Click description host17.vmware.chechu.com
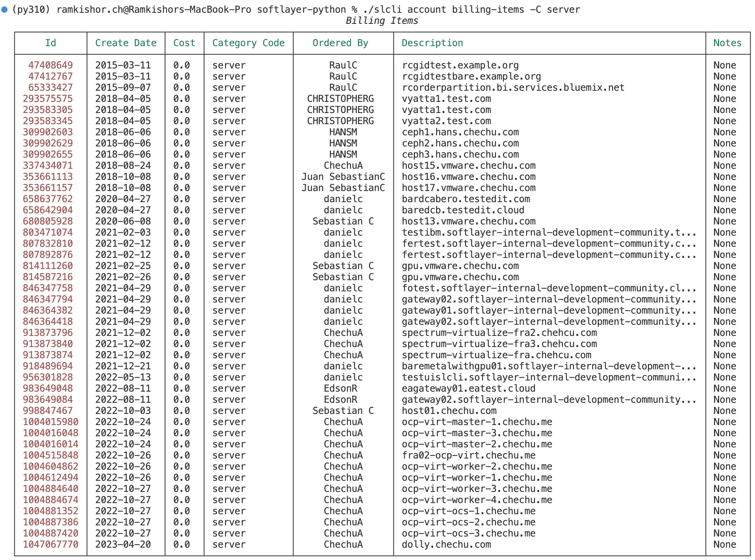 [x=469, y=188]
